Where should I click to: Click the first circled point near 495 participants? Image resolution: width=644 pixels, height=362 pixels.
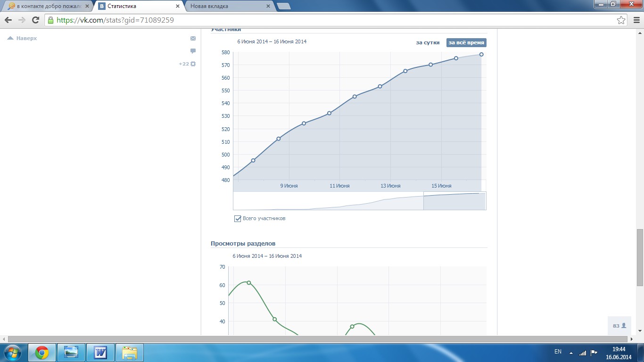(x=253, y=160)
